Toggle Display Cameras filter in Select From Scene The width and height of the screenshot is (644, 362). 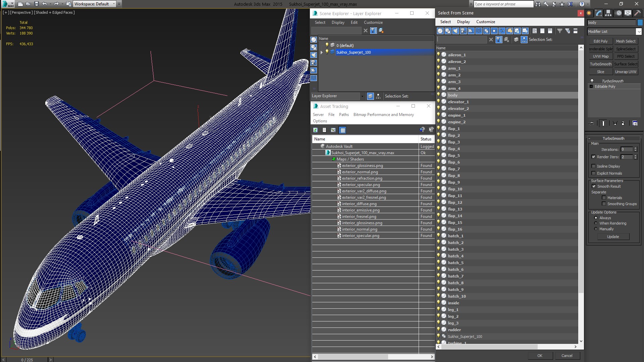tap(463, 31)
